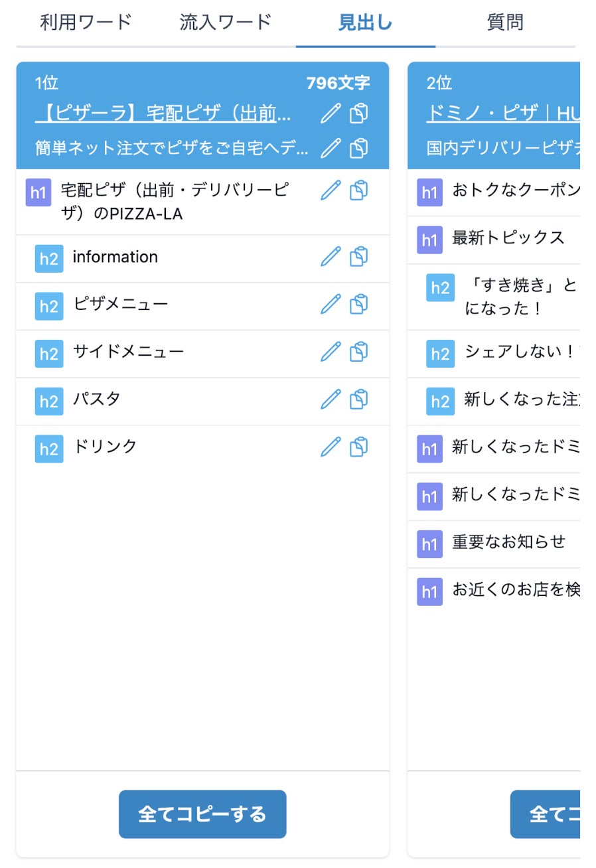Select the パスタ heading text
Screen dimensions: 596x868
(x=96, y=399)
